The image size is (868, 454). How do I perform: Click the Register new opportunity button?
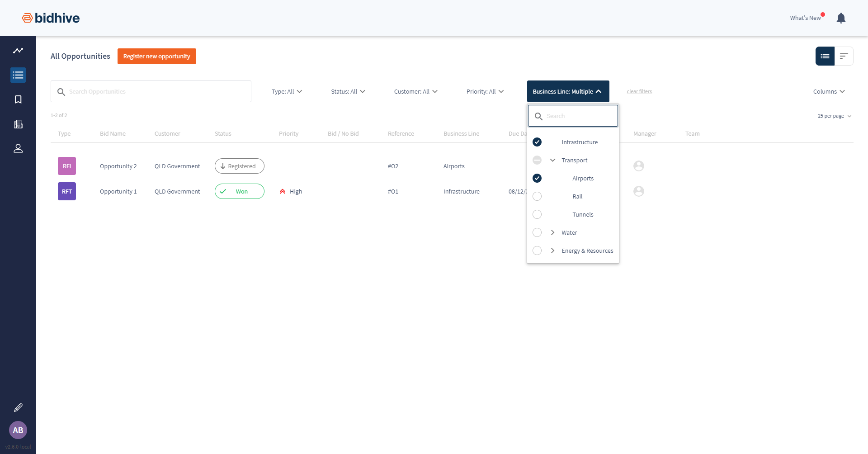[156, 56]
